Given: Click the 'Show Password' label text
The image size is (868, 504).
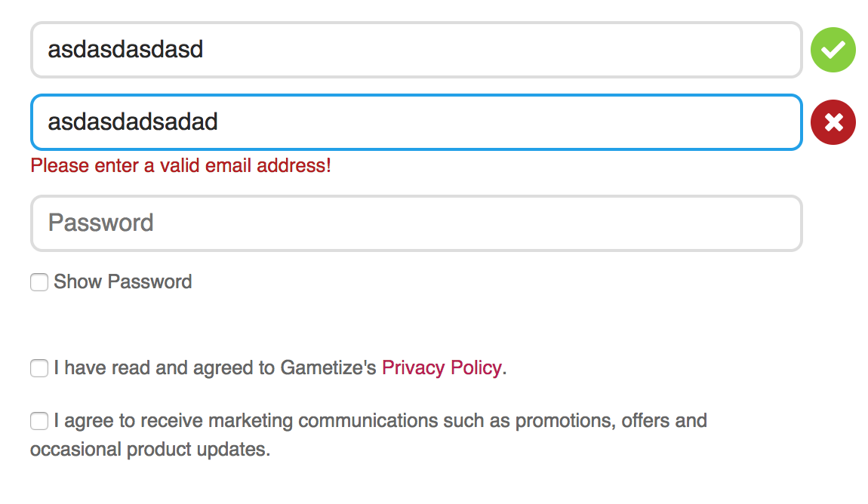Looking at the screenshot, I should pyautogui.click(x=123, y=281).
